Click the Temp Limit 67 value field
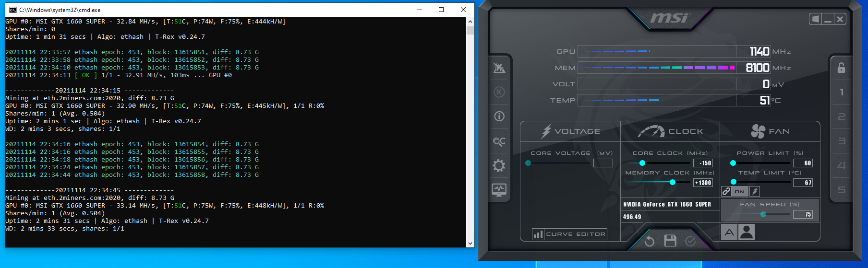Screen dimensions: 868x268 point(803,183)
